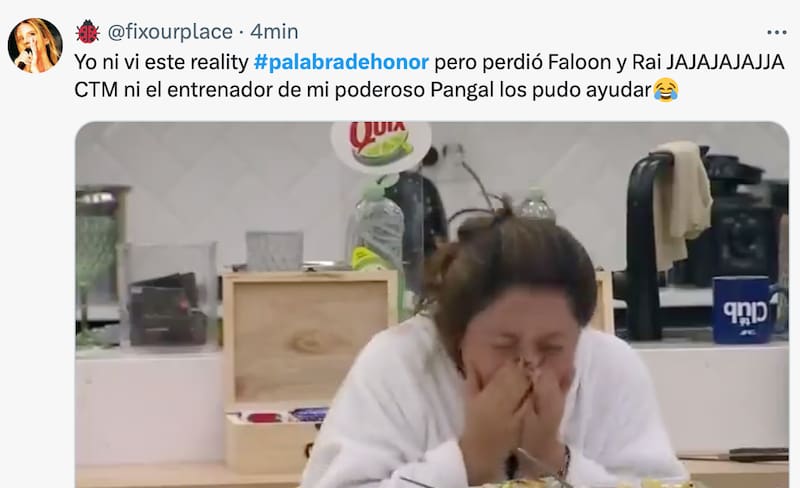Open the fixourplace profile avatar

[x=35, y=45]
